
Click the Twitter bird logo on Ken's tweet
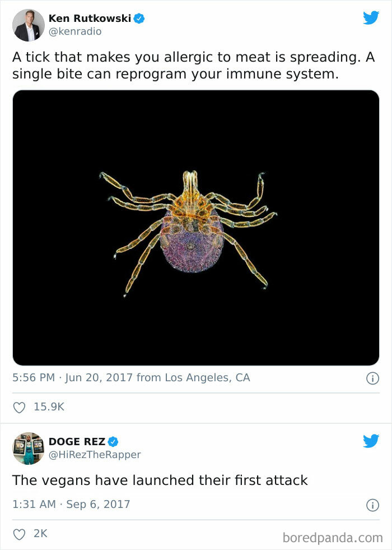tap(371, 19)
